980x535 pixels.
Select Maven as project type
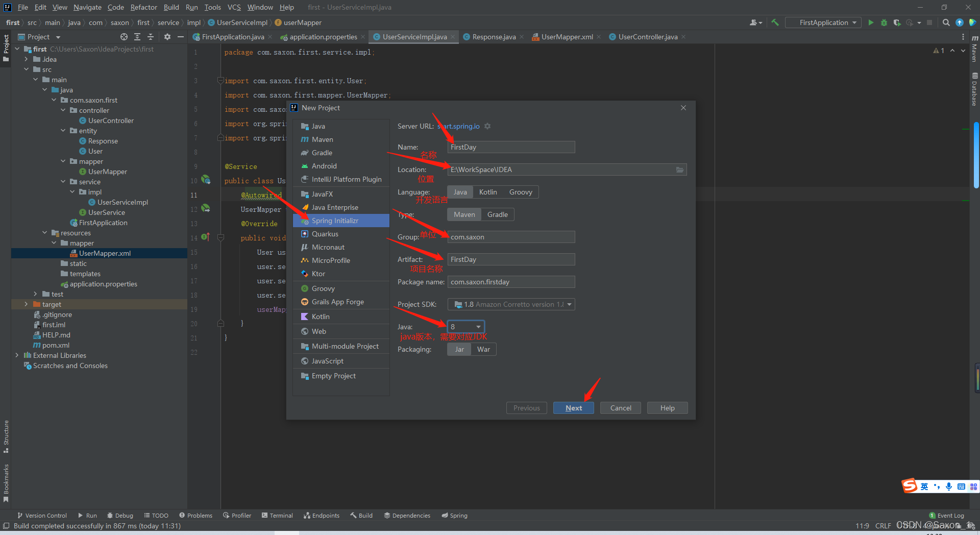point(464,214)
